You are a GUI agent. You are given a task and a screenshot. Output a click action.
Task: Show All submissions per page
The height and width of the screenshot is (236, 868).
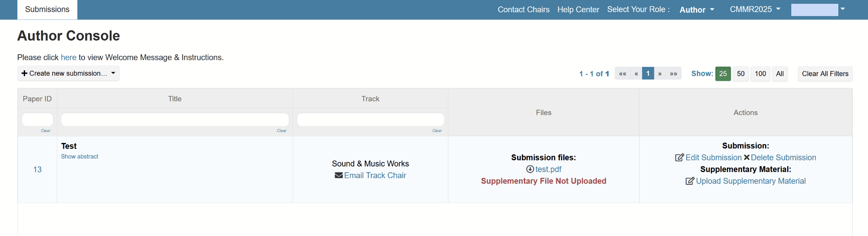780,74
